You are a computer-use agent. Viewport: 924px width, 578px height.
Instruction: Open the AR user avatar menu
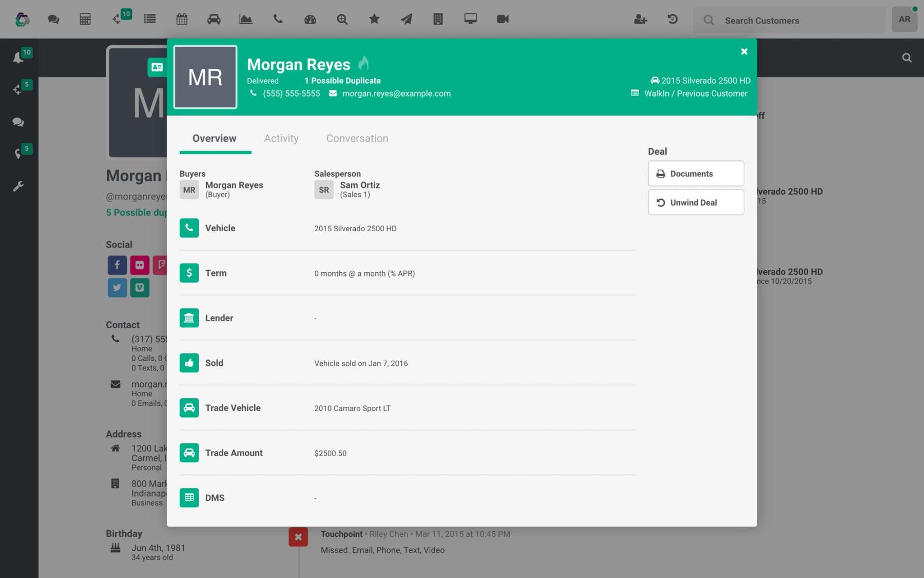tap(904, 20)
